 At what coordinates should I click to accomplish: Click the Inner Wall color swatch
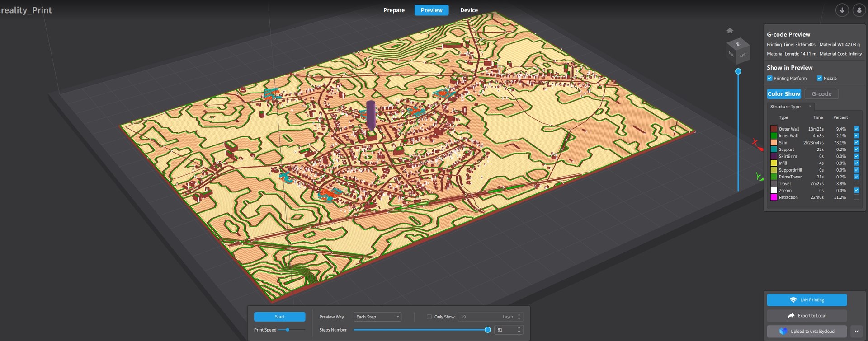click(x=774, y=135)
